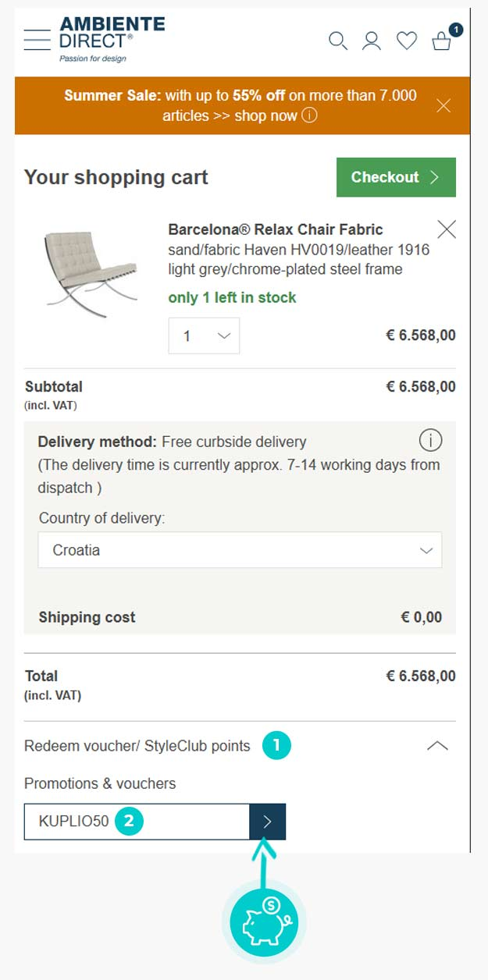Open the quantity dropdown

pos(204,336)
